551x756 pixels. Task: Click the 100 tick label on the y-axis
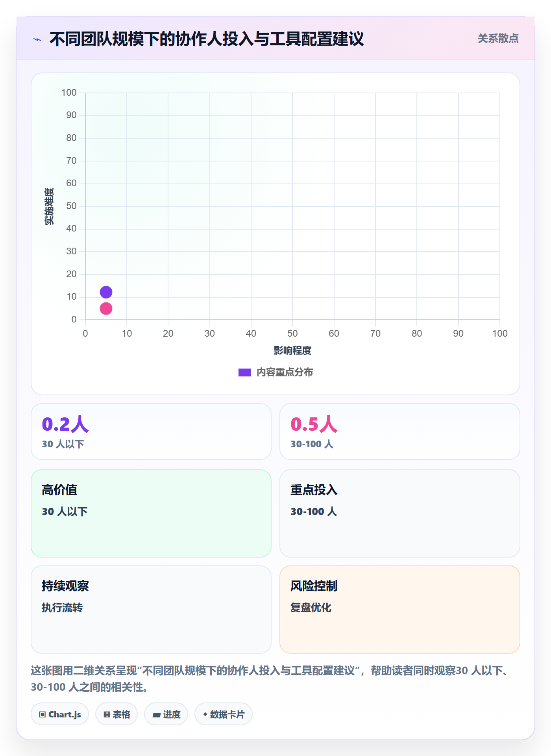[69, 93]
